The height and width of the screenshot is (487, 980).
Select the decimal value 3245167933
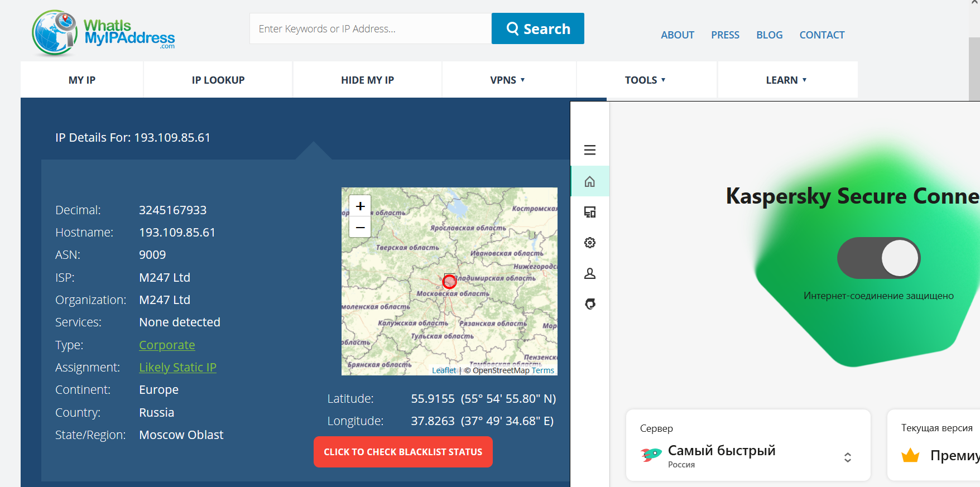point(172,210)
